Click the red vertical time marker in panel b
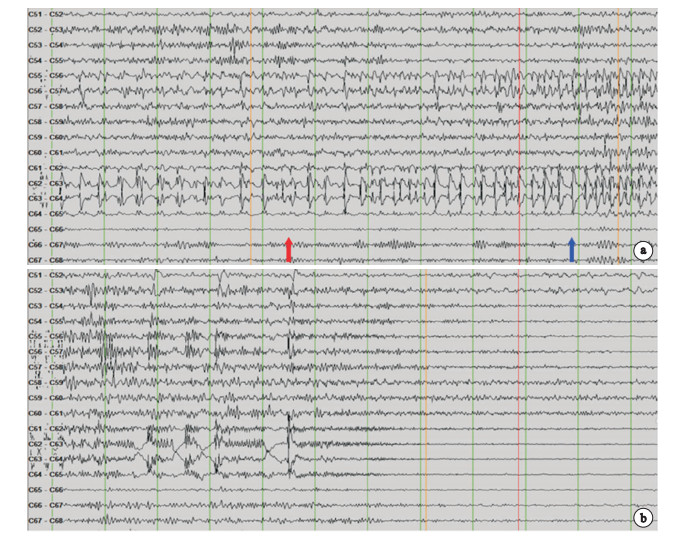The image size is (681, 539). click(x=520, y=400)
